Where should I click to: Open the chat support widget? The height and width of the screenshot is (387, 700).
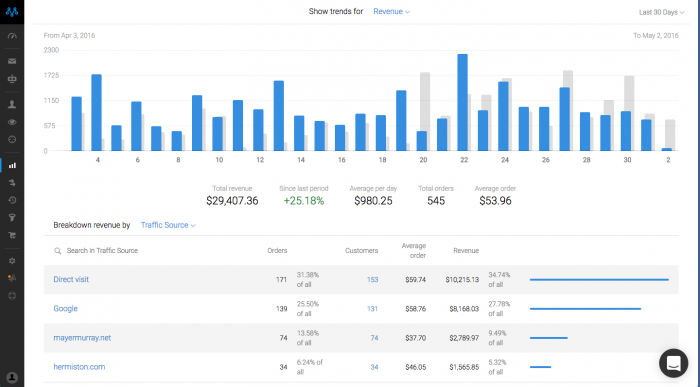click(x=673, y=363)
